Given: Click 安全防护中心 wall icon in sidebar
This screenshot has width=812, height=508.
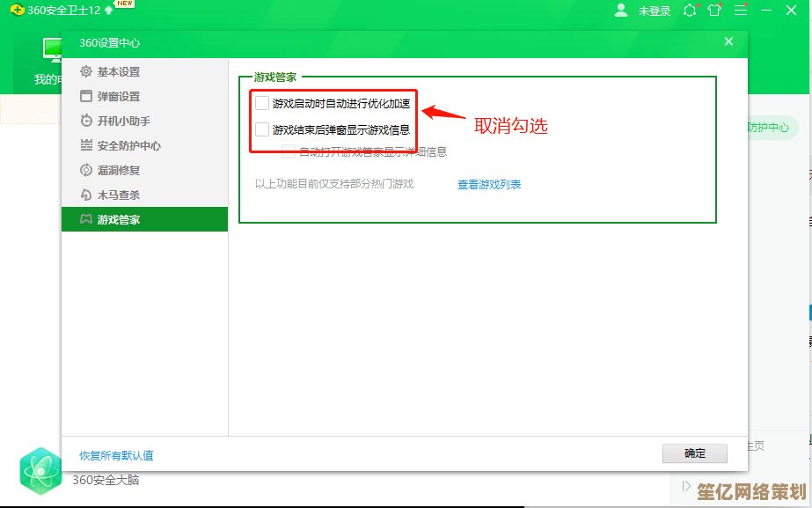Looking at the screenshot, I should [x=86, y=145].
